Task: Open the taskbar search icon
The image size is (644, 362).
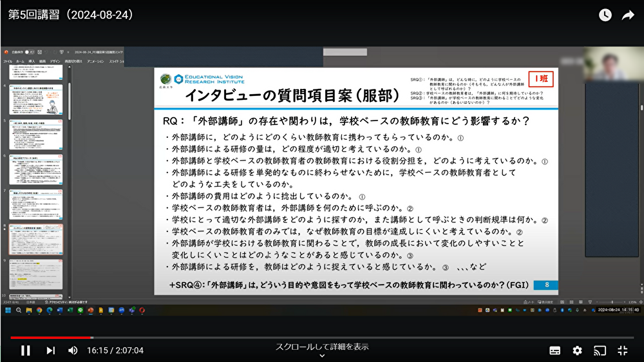Action: coord(19,310)
